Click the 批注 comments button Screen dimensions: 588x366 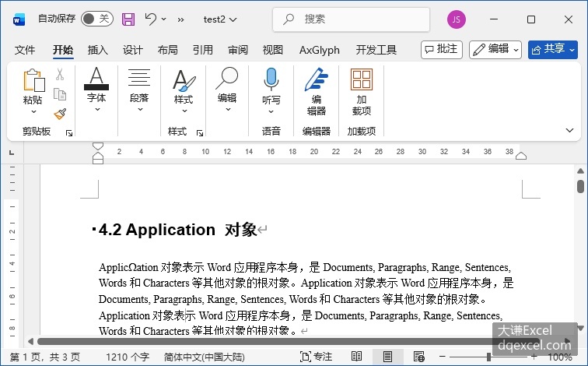[x=441, y=50]
